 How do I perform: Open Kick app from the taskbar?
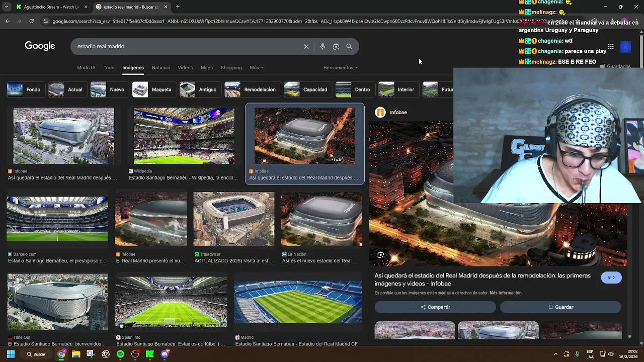coord(150,354)
